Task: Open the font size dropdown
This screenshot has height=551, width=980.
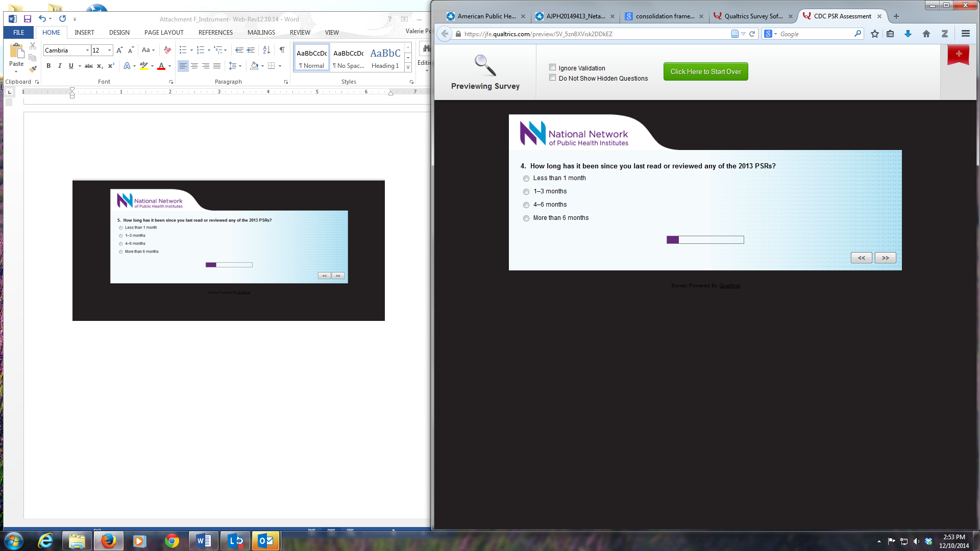Action: [x=109, y=51]
